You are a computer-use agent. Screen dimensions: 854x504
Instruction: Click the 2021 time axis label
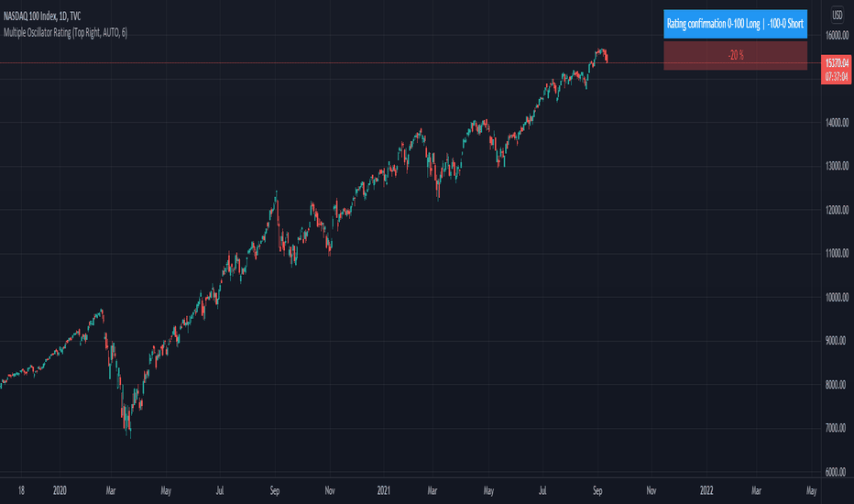point(383,490)
